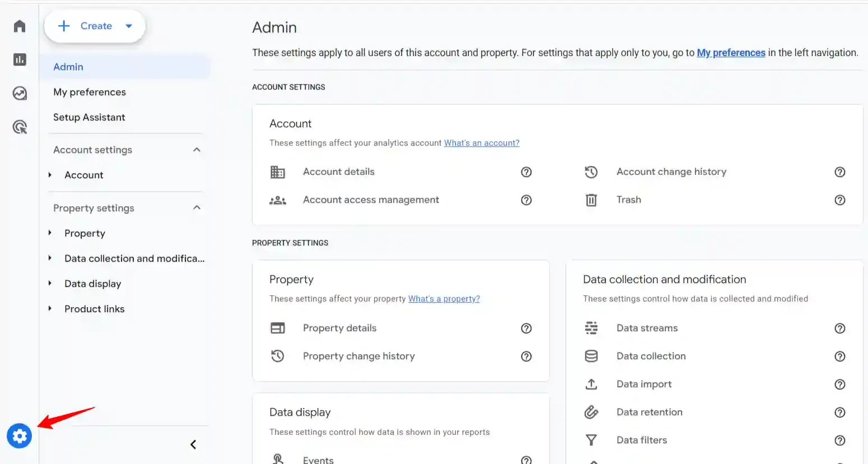Show help for Data retention
The width and height of the screenshot is (868, 464).
tap(840, 412)
